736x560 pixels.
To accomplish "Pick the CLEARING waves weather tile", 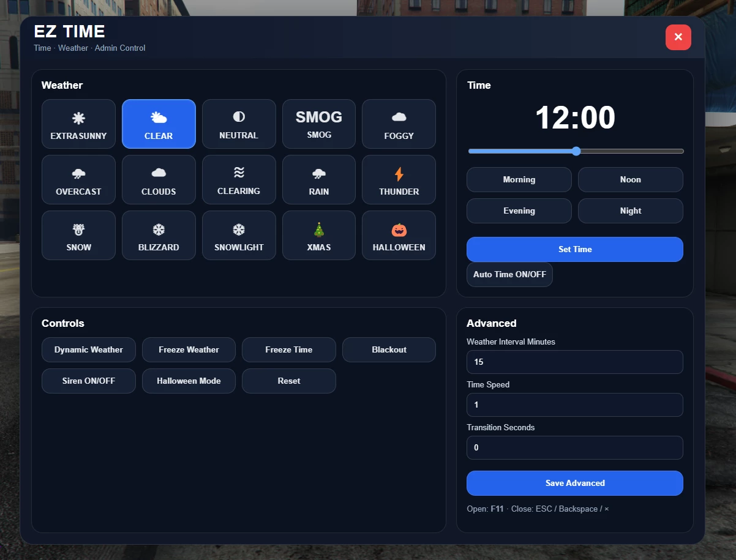I will coord(239,179).
